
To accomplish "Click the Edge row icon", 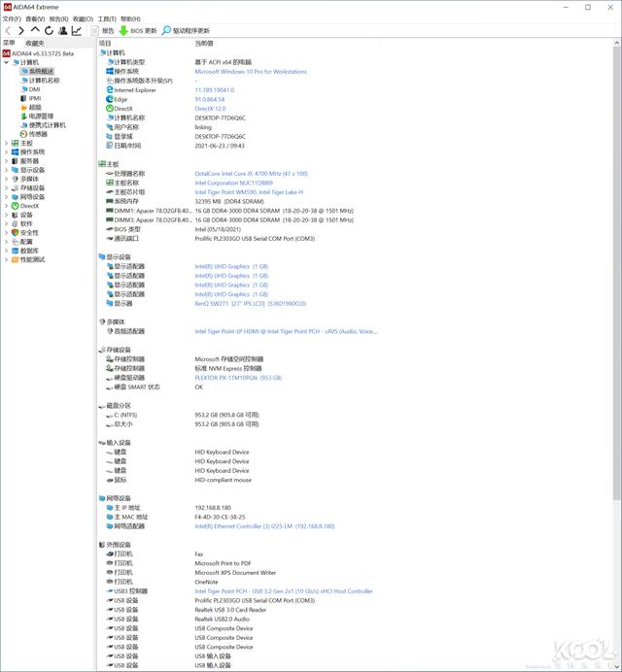I will pos(110,99).
